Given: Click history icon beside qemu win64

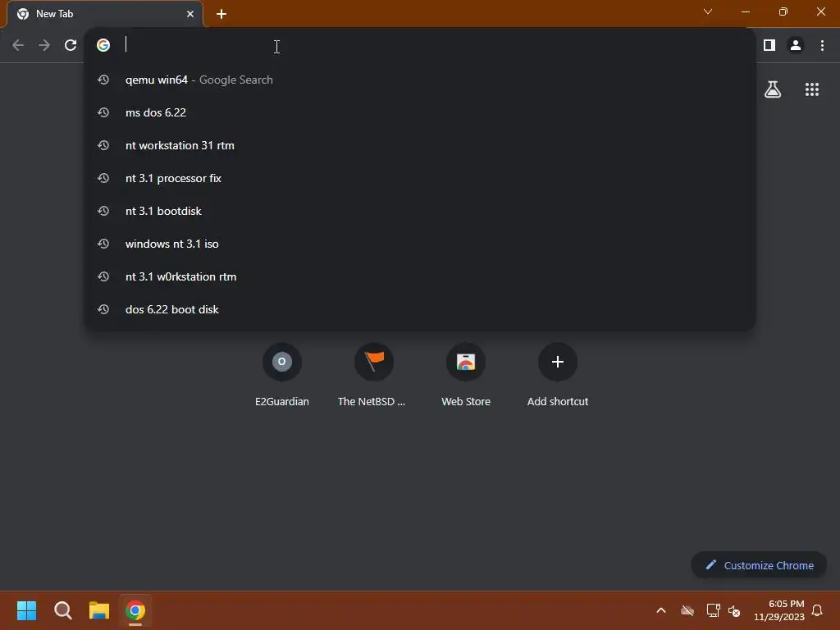Looking at the screenshot, I should click(x=103, y=80).
